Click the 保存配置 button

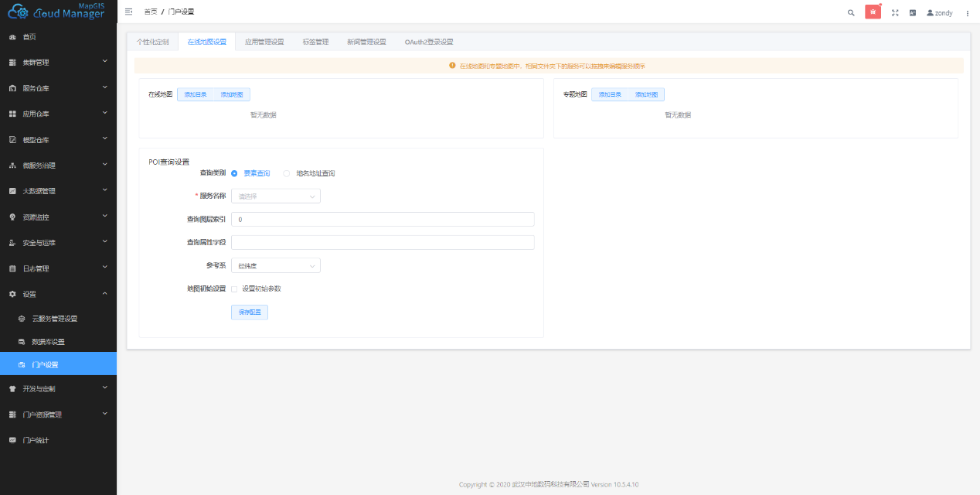point(250,312)
